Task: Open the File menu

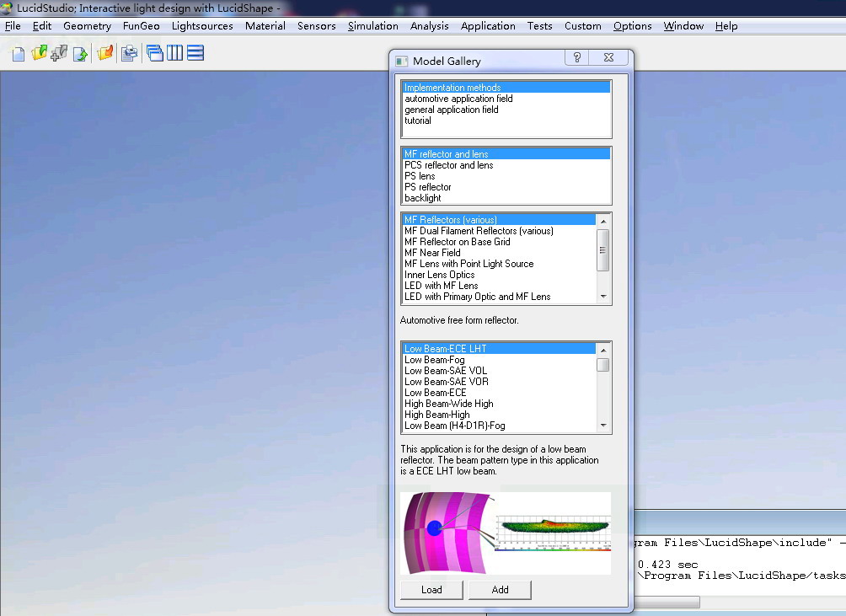Action: (13, 26)
